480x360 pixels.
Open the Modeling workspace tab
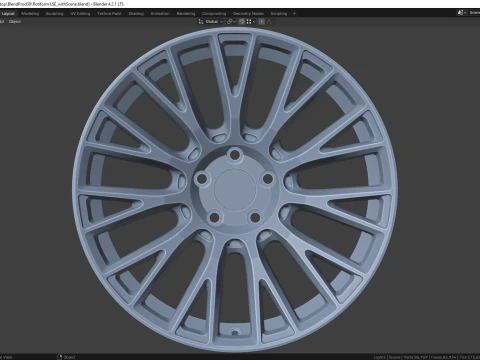pyautogui.click(x=30, y=14)
